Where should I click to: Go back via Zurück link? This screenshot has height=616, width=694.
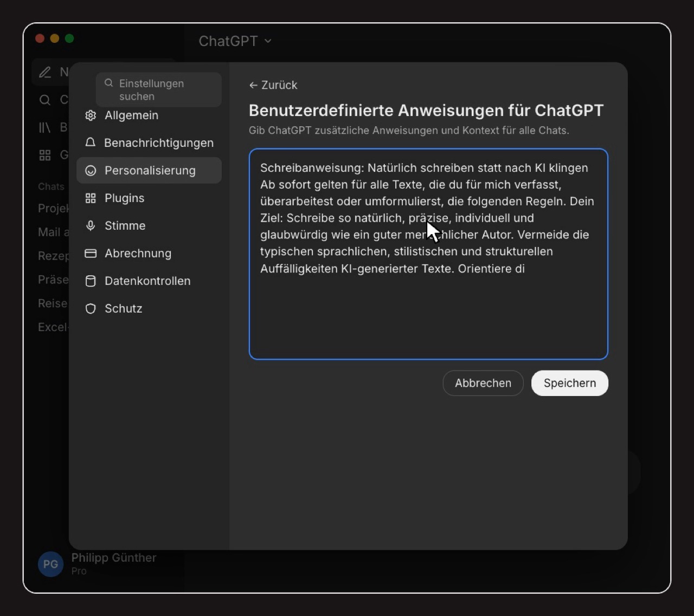(x=273, y=85)
